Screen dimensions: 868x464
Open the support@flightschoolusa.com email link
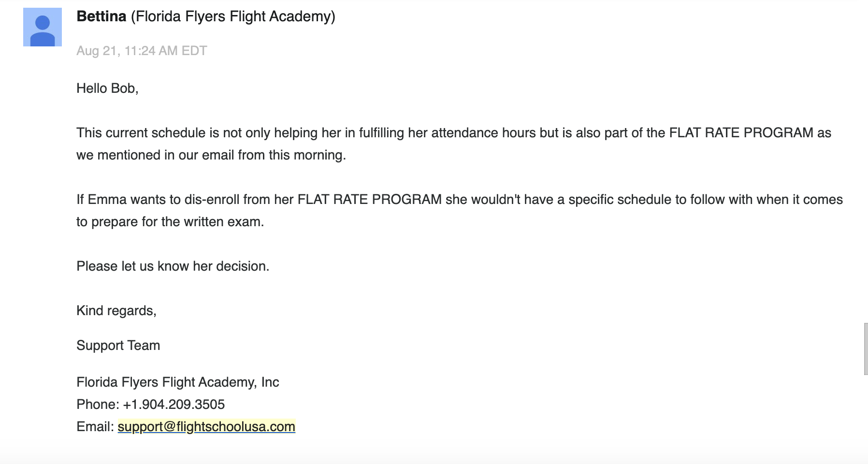[x=206, y=426]
